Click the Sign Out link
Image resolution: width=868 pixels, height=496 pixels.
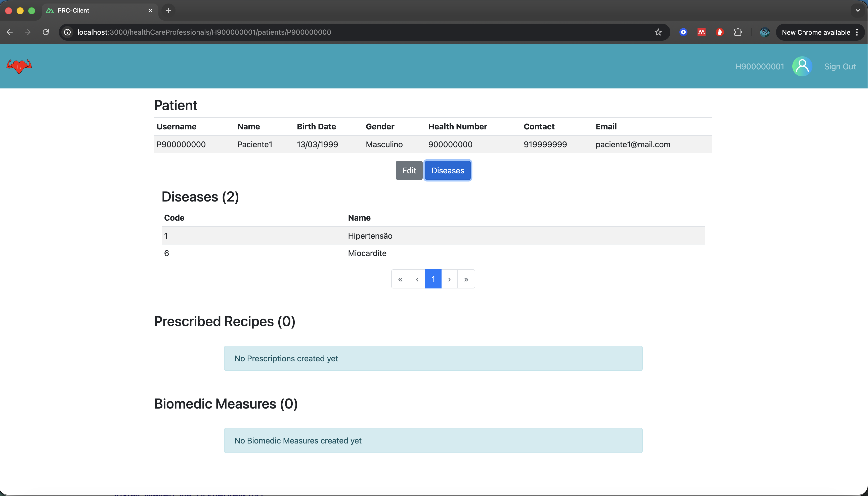pyautogui.click(x=840, y=66)
